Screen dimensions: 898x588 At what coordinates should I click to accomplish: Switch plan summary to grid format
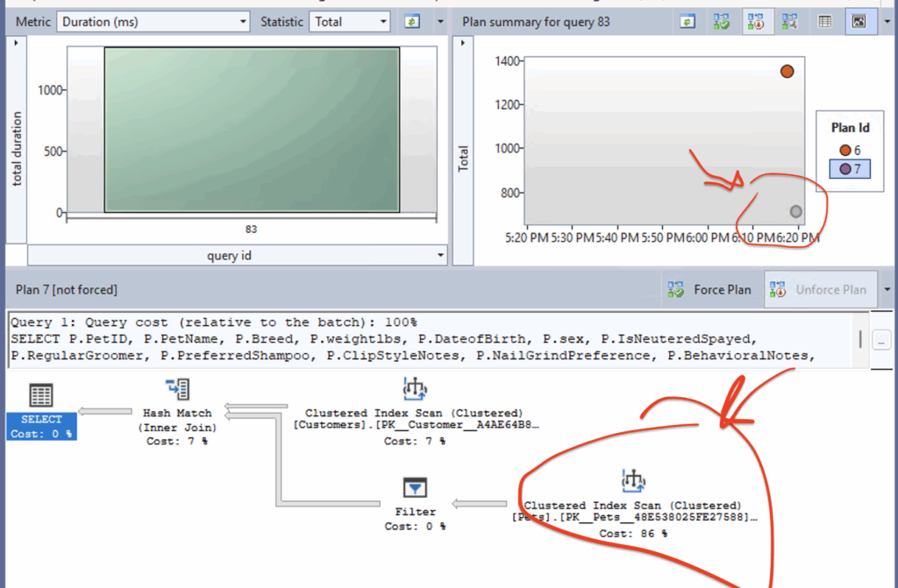(824, 21)
